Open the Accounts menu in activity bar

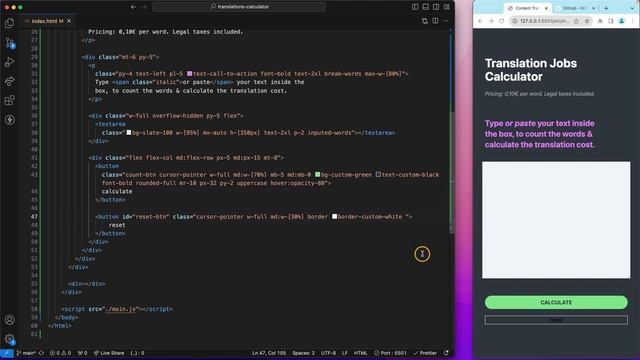(x=9, y=320)
